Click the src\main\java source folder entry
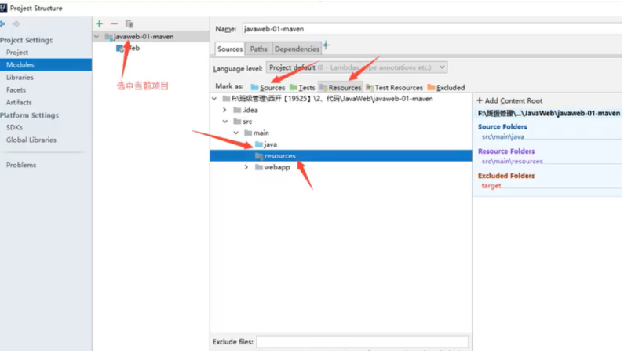The image size is (635, 364). [503, 136]
